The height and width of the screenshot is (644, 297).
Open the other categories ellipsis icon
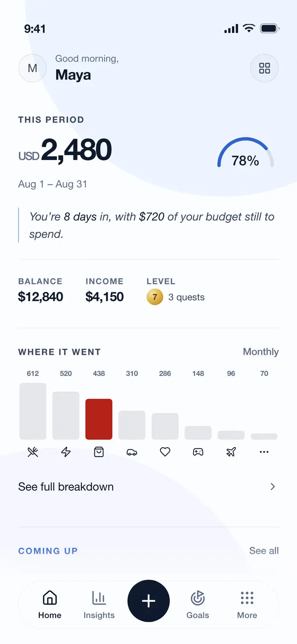pyautogui.click(x=264, y=452)
